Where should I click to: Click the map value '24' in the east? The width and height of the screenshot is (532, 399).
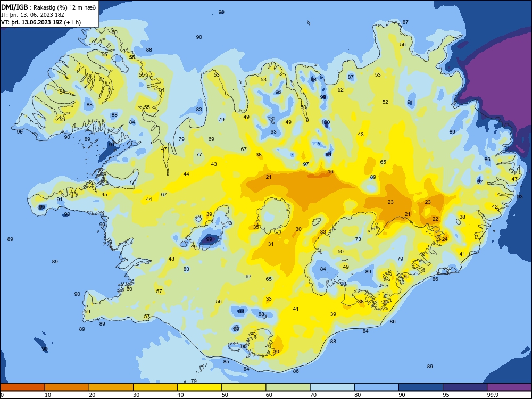click(445, 239)
